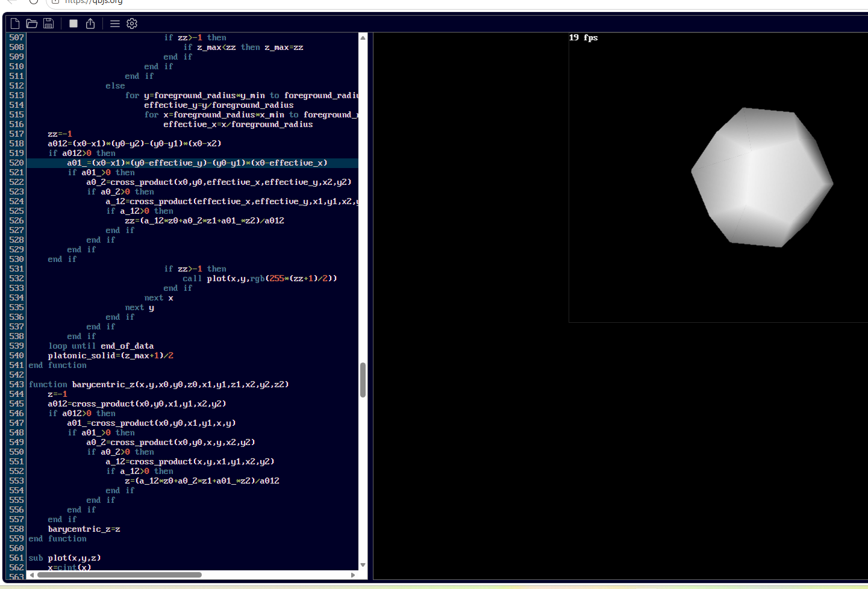The height and width of the screenshot is (589, 868).
Task: Click the "19 fps" counter in the output
Action: (583, 37)
